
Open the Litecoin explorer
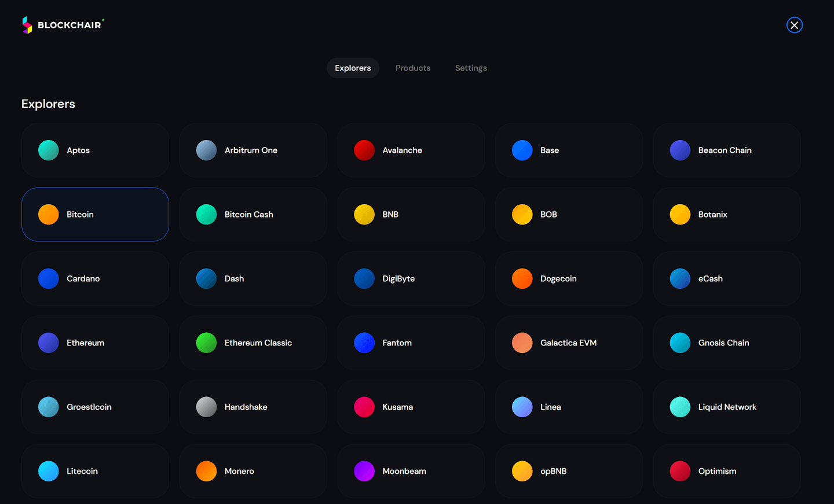[x=95, y=471]
